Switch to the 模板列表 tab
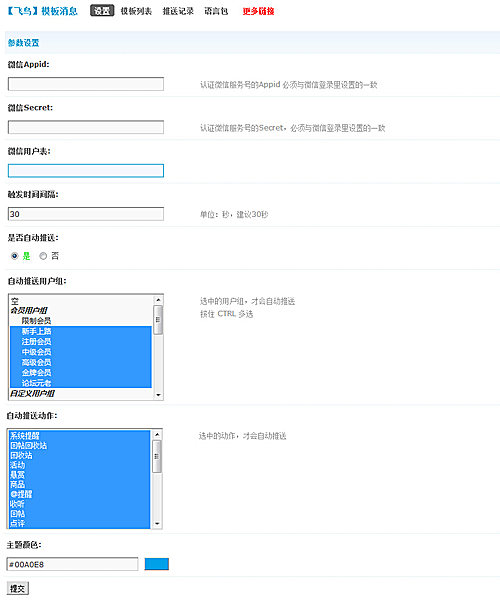Image resolution: width=500 pixels, height=602 pixels. (x=136, y=11)
